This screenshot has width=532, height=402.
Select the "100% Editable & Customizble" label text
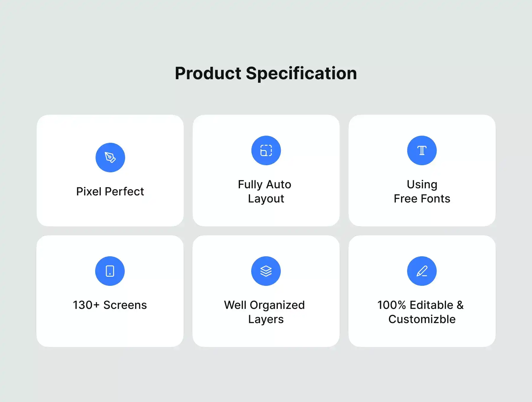[421, 312]
